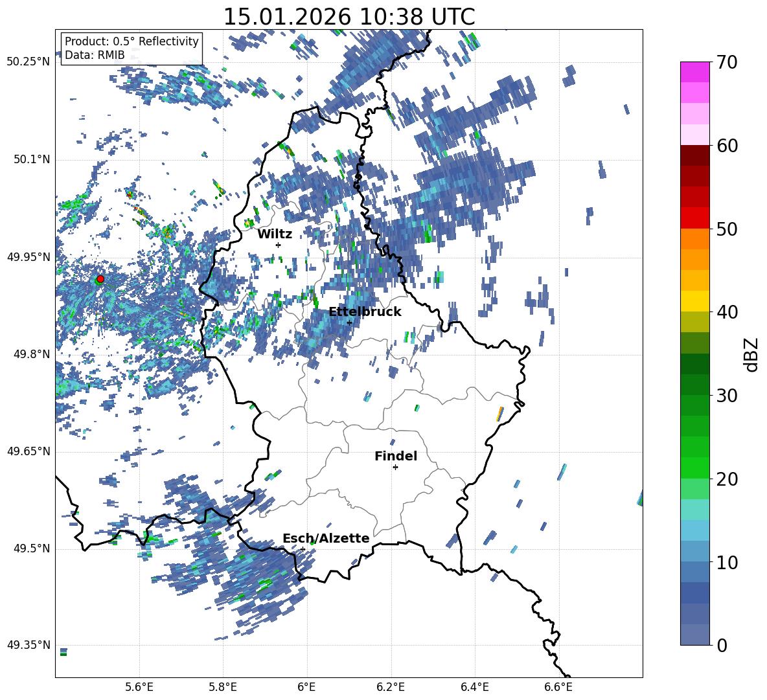Click the 6.4°E longitude label
This screenshot has height=700, width=767.
click(x=474, y=687)
